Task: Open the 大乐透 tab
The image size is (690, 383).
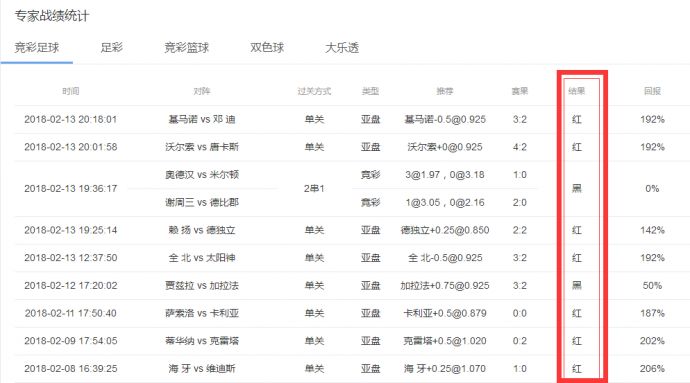Action: pyautogui.click(x=342, y=48)
